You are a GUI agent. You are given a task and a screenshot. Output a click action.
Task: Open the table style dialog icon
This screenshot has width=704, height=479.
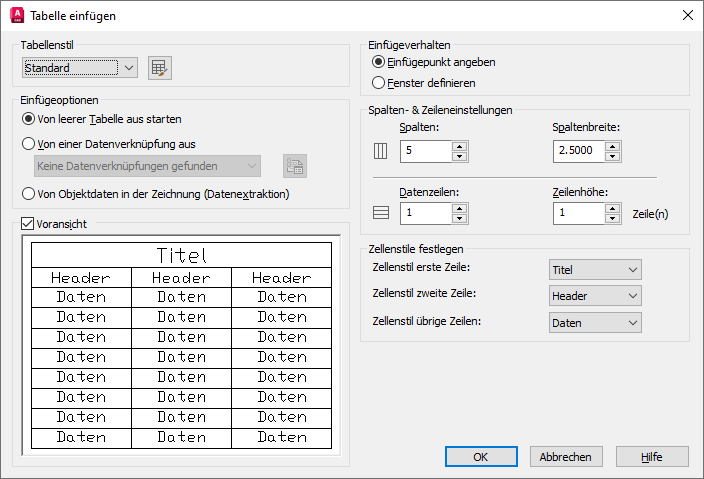(160, 68)
